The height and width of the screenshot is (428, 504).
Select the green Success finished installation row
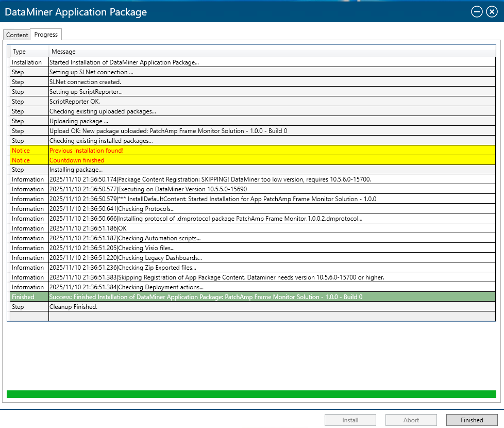pos(206,297)
